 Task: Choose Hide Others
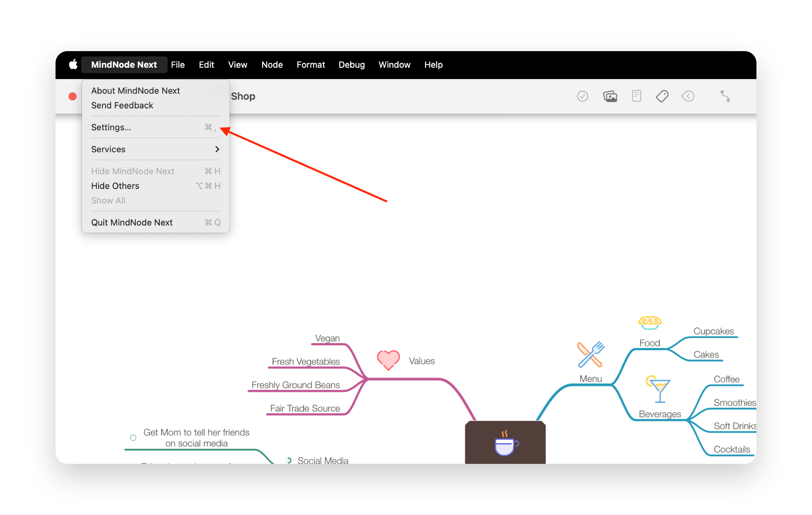155,186
